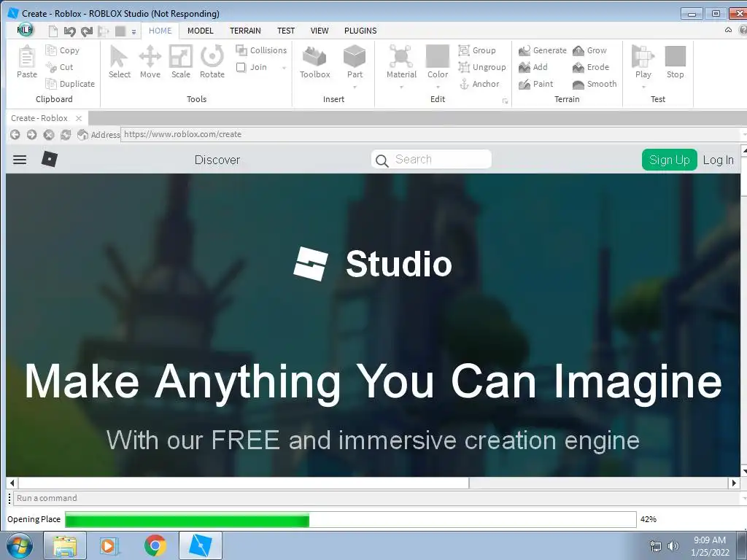Open the Join options dropdown arrow

click(285, 68)
